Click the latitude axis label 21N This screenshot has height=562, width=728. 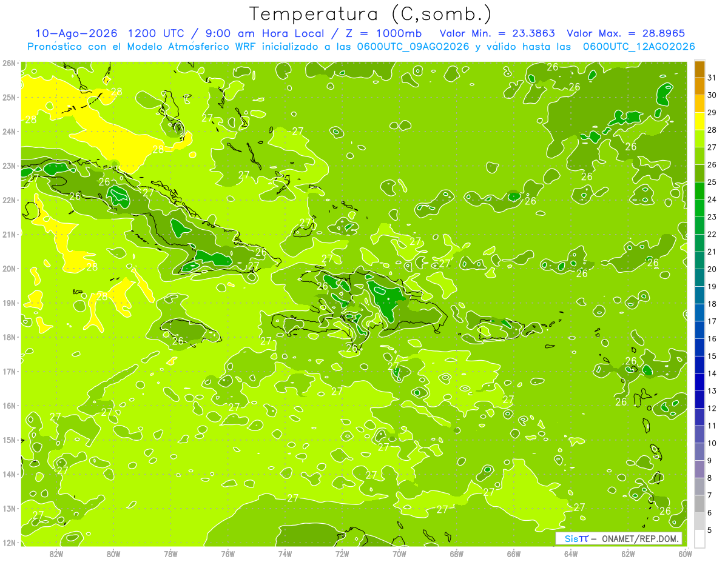click(9, 235)
